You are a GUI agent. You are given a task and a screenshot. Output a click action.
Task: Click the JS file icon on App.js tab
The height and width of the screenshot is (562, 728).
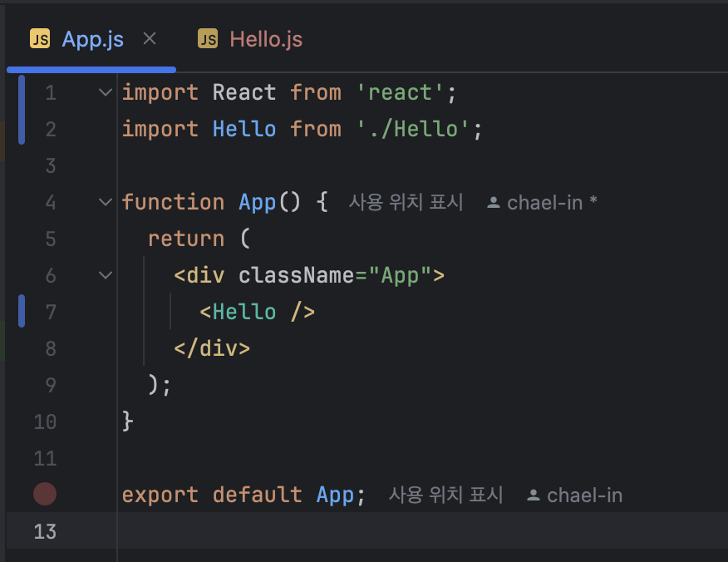coord(40,38)
